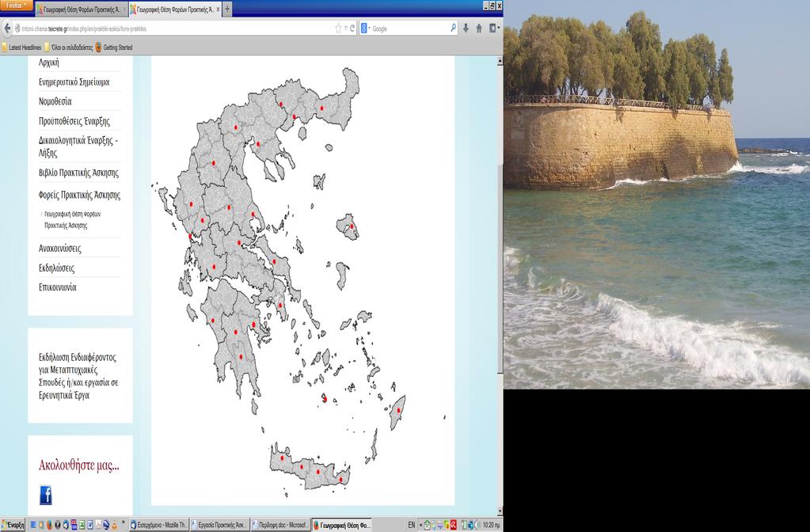
Task: Open Latest Headlines bookmark
Action: click(21, 47)
